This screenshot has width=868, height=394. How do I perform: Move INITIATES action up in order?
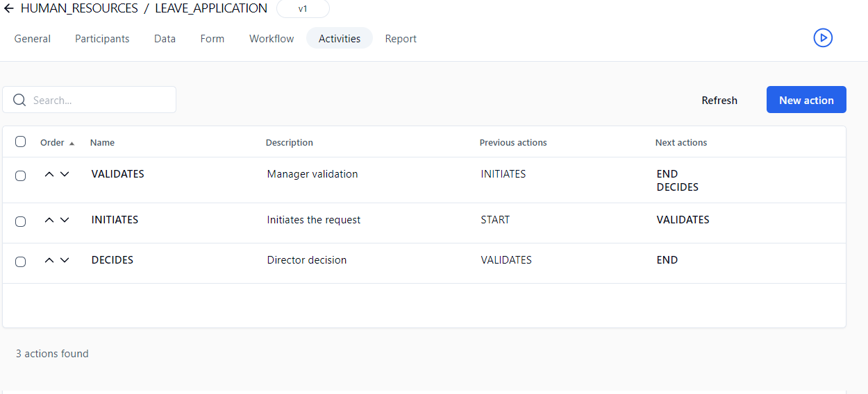click(49, 220)
